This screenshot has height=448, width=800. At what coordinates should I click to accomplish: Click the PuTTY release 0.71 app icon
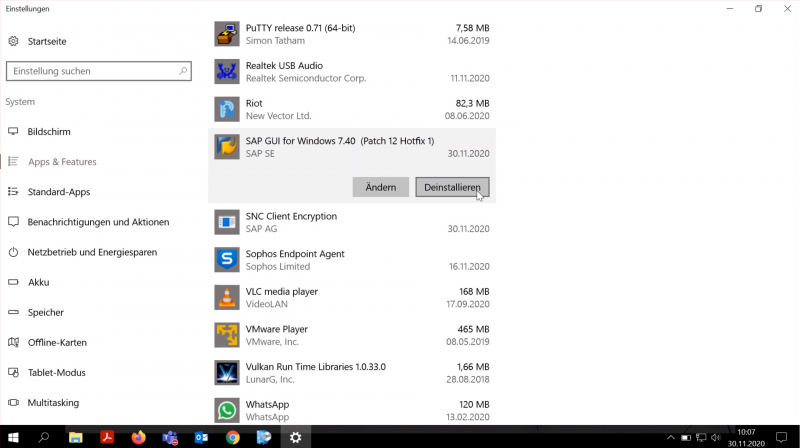point(227,34)
